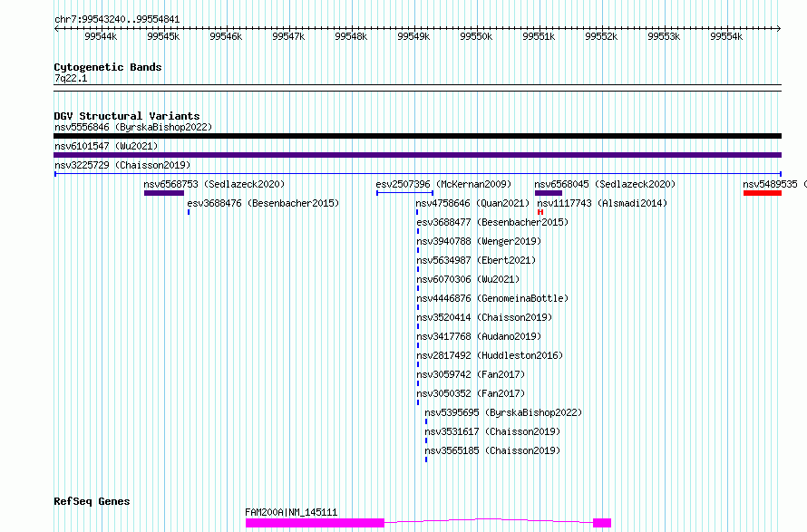Open nsv4446876 (GenomeinaBottle) label
The image size is (807, 532).
(492, 298)
